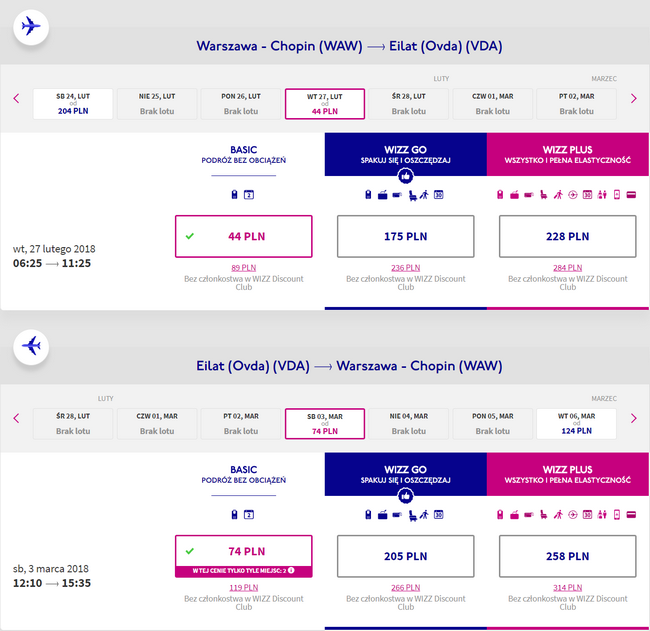Click CZW 01, MAR return date tab

[x=157, y=424]
